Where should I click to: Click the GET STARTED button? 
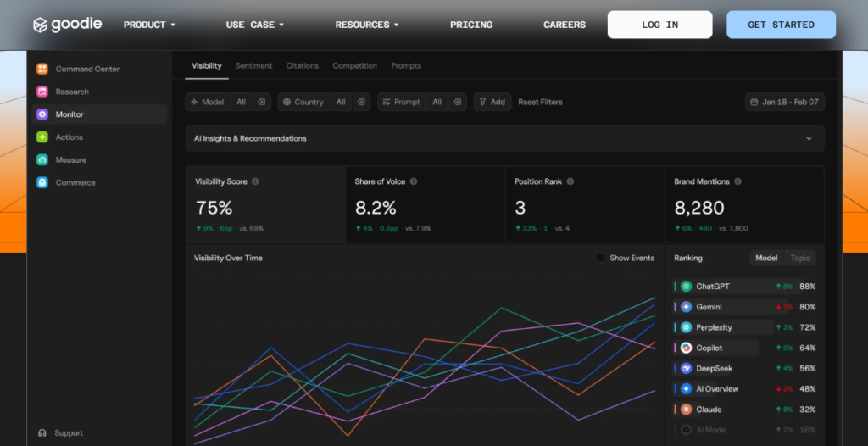point(781,25)
